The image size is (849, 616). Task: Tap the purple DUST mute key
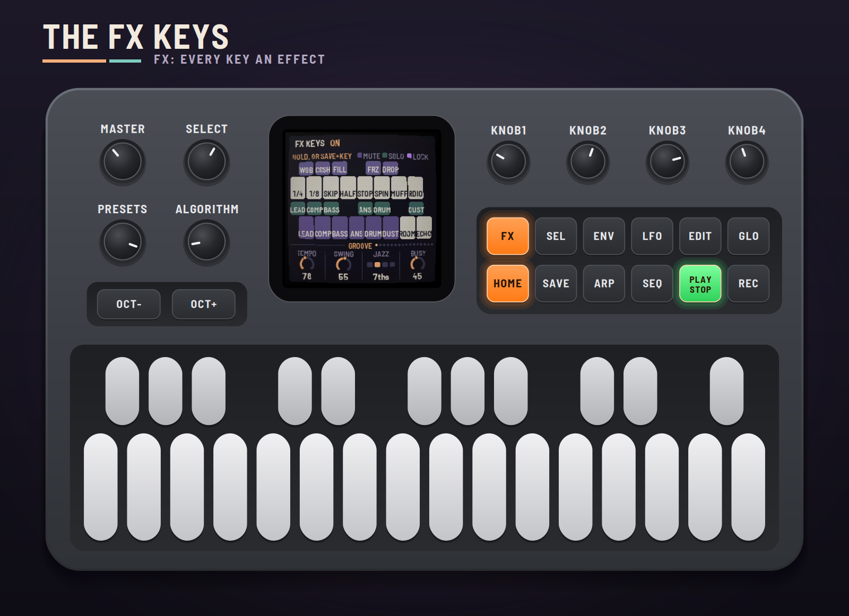(x=391, y=228)
